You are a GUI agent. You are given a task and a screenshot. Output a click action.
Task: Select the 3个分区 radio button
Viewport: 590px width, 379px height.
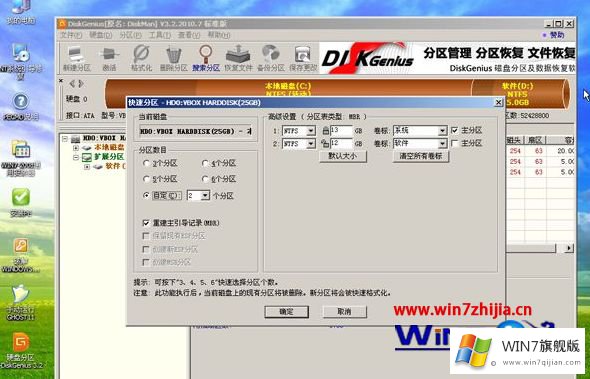(x=146, y=163)
